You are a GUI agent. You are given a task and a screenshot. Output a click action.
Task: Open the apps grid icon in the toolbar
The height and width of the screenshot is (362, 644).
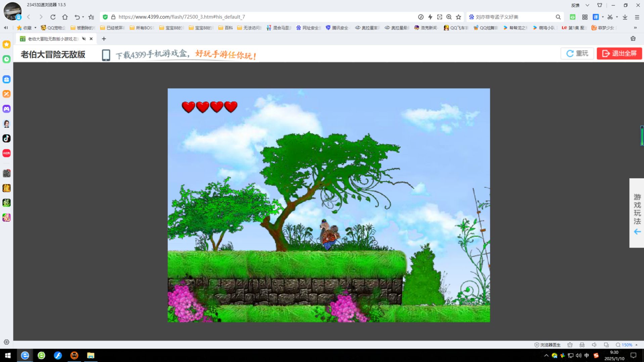585,17
